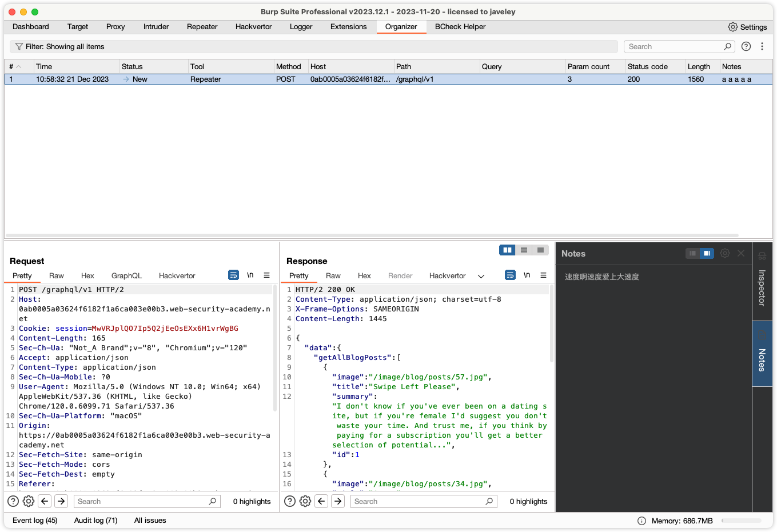Open the Intruder tab
Screen dimensions: 777x532
[x=156, y=27]
